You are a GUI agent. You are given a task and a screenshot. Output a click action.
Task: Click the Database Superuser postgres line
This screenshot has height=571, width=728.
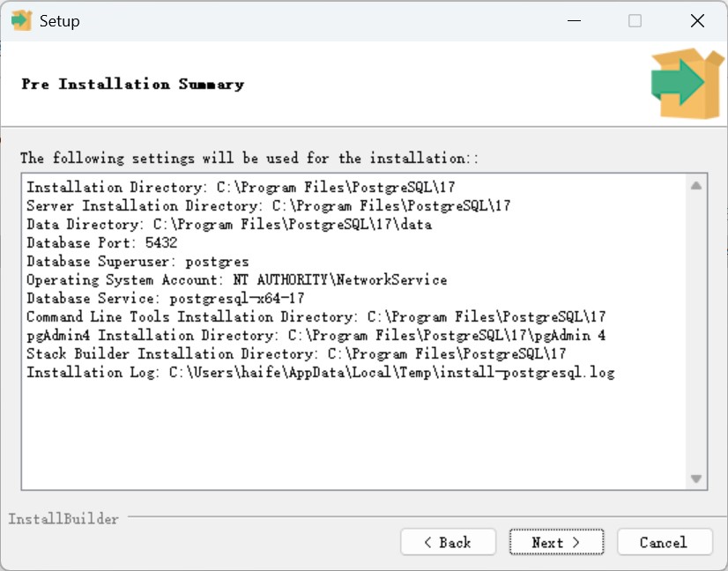[x=137, y=262]
